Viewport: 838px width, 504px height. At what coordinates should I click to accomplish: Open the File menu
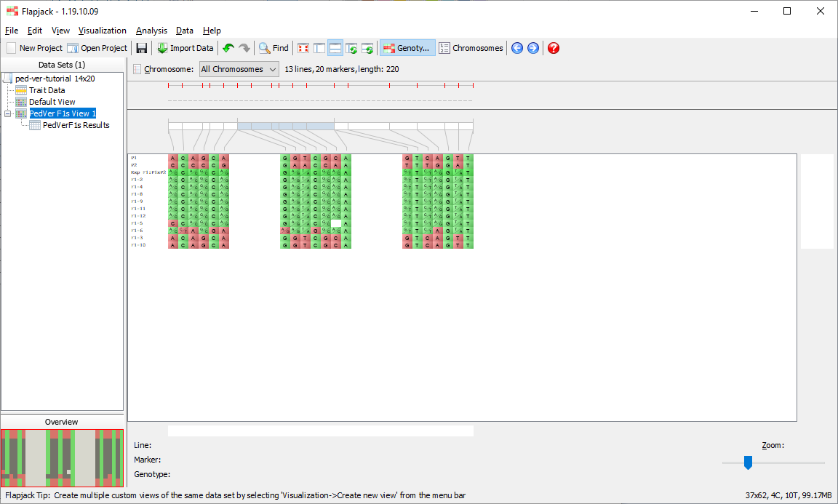pyautogui.click(x=12, y=31)
